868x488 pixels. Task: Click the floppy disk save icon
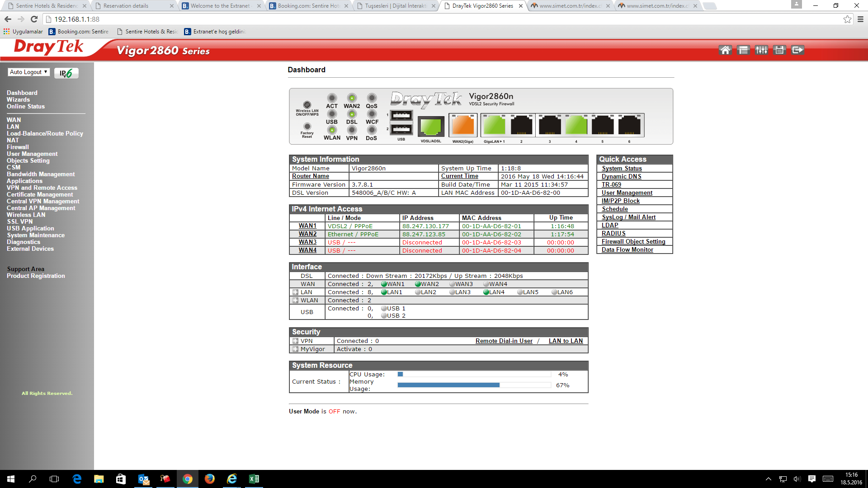tap(779, 50)
